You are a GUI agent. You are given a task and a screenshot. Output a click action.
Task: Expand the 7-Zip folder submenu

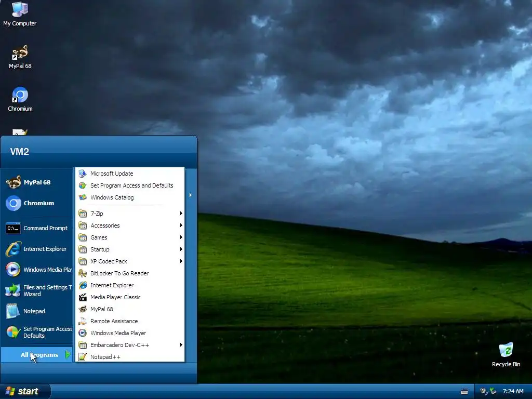coord(130,214)
